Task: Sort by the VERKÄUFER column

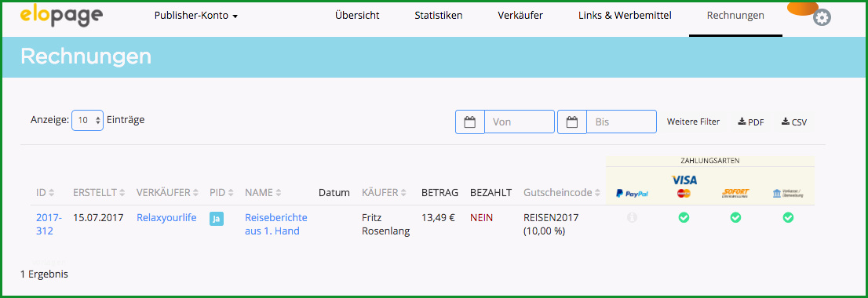Action: 167,193
